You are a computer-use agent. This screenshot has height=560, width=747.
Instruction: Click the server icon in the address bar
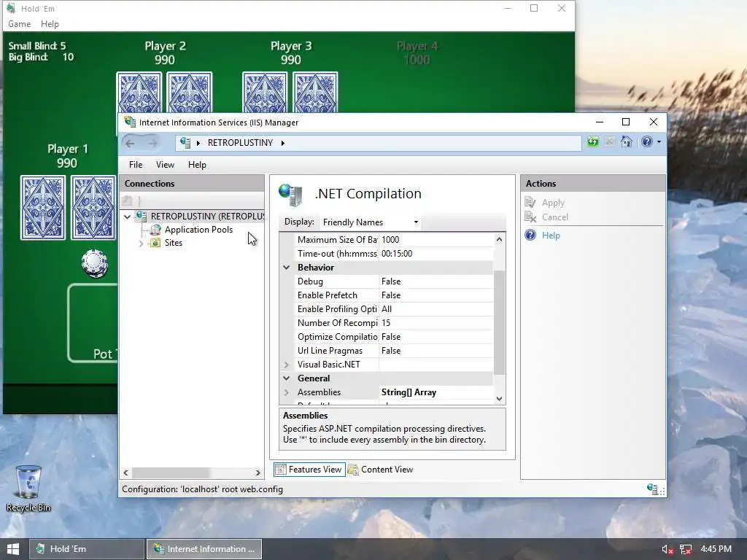tap(185, 143)
